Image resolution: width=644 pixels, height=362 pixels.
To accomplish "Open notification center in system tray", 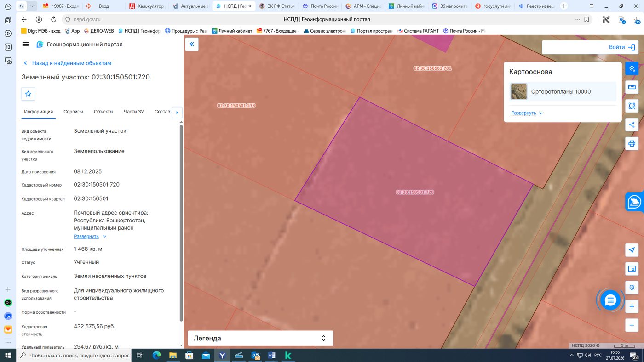I will [x=635, y=356].
